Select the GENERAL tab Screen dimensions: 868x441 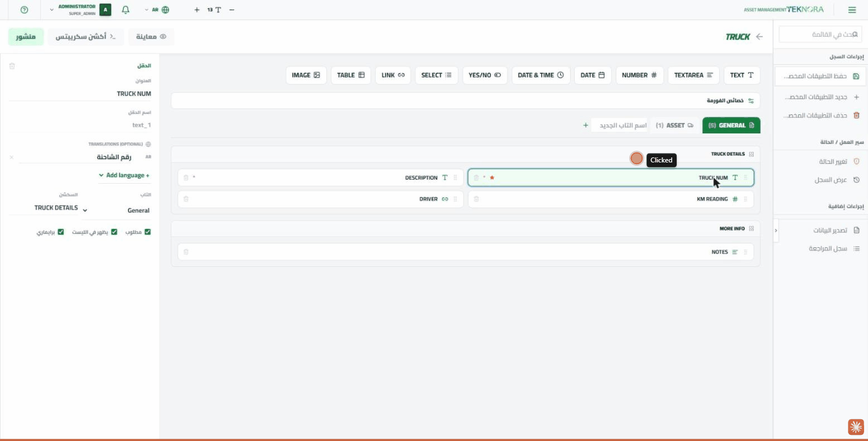click(x=731, y=125)
